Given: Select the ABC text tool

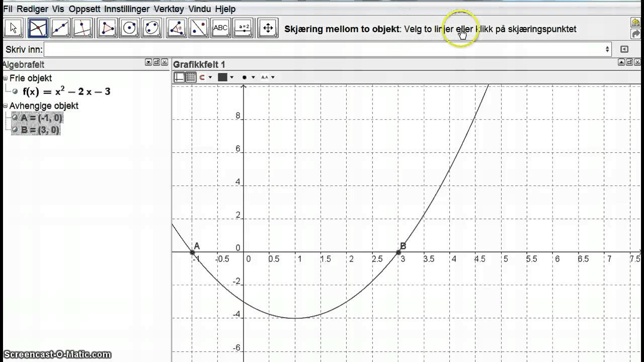Looking at the screenshot, I should pos(221,28).
